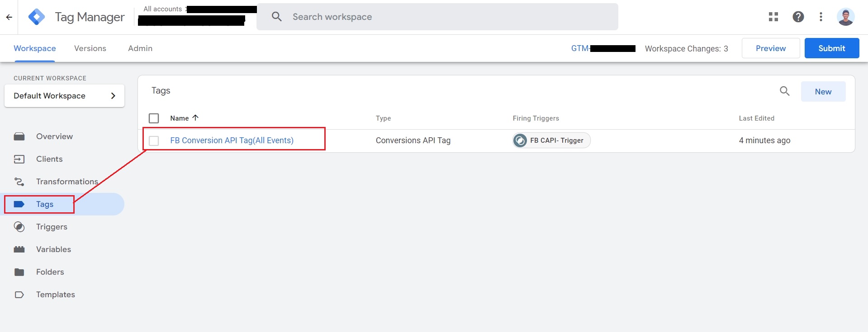Open Triggers in the sidebar

(x=52, y=227)
